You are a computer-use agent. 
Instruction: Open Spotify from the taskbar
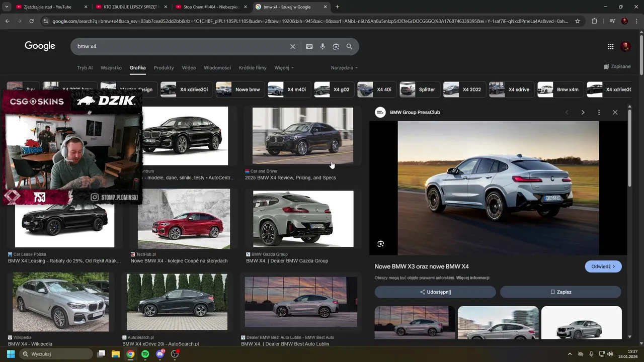coord(145,354)
